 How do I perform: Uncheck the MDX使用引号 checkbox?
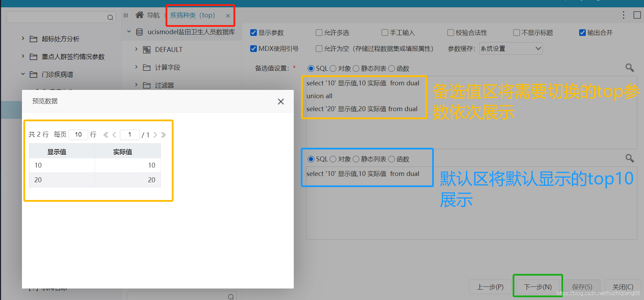coord(254,48)
